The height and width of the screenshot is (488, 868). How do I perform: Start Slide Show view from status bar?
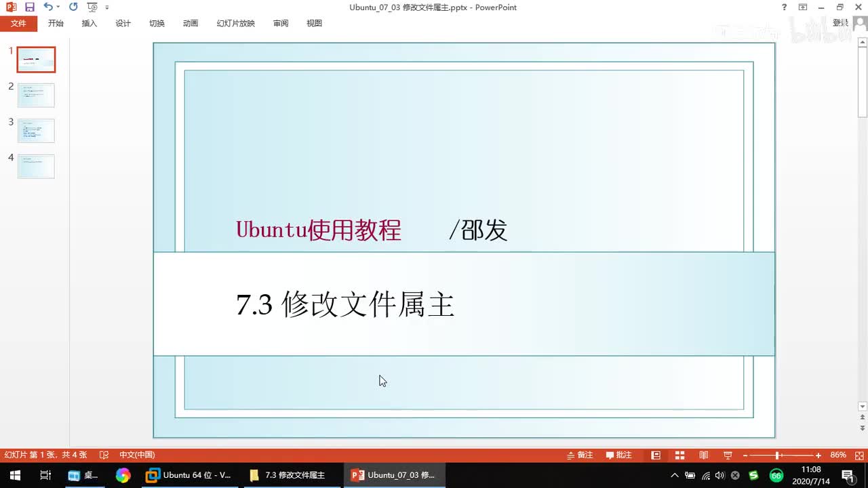click(728, 455)
